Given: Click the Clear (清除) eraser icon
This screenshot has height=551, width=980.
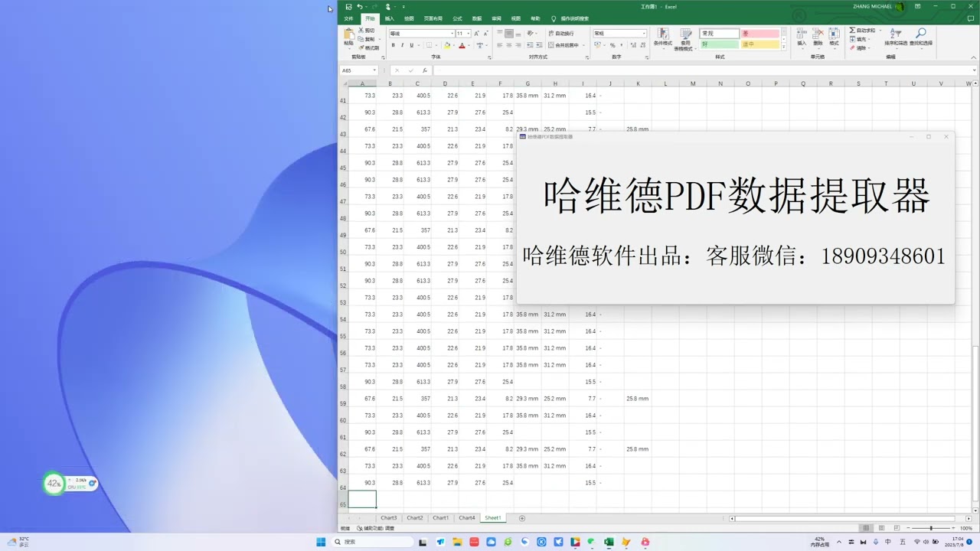Looking at the screenshot, I should pos(853,47).
